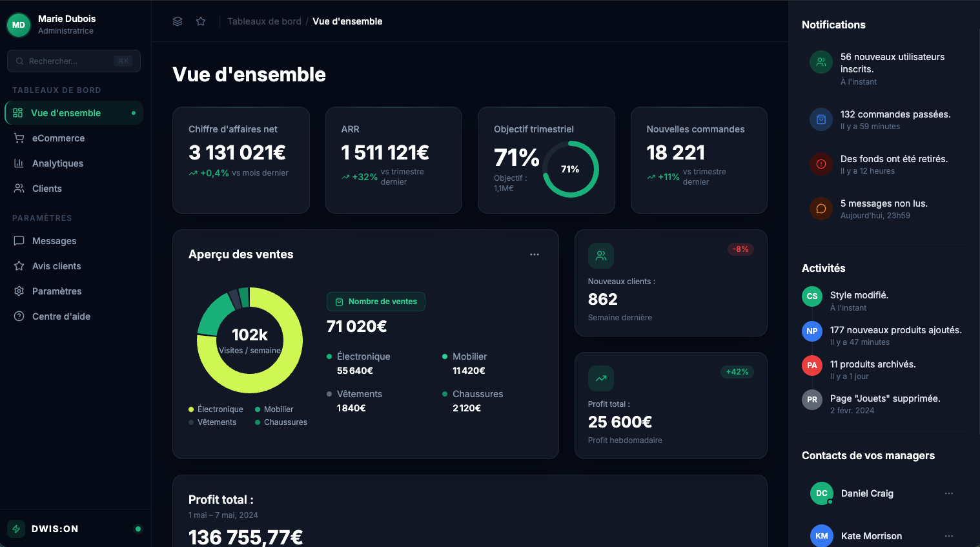
Task: Click 'Tableaux de bord' in the breadcrumb
Action: (x=264, y=21)
